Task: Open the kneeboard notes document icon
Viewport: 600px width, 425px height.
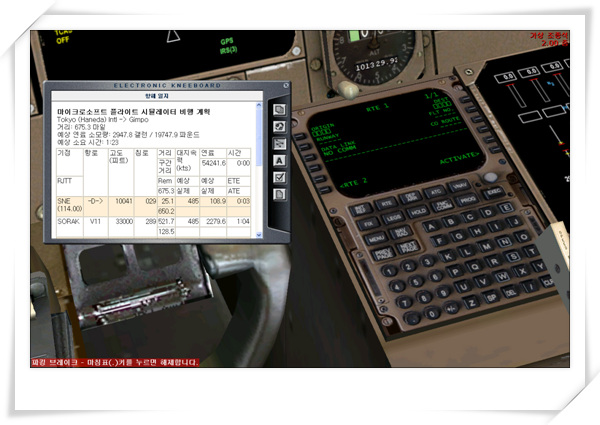Action: 279,194
